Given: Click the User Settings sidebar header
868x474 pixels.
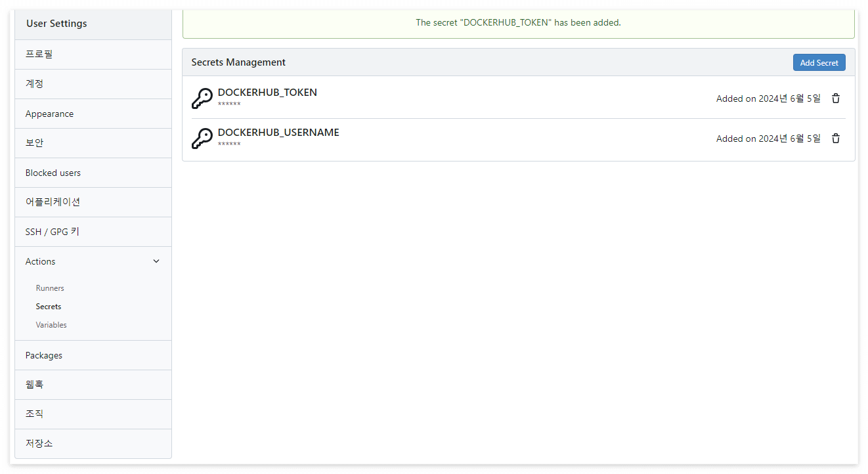Looking at the screenshot, I should tap(56, 24).
